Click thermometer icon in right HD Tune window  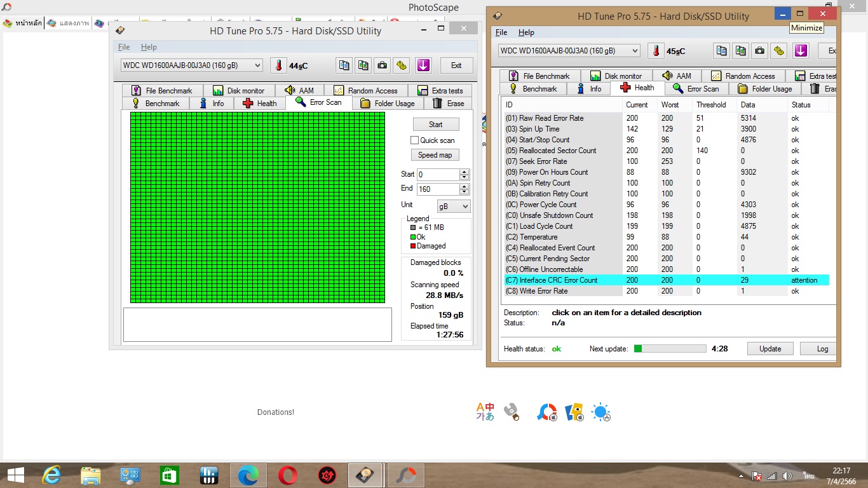pyautogui.click(x=656, y=51)
